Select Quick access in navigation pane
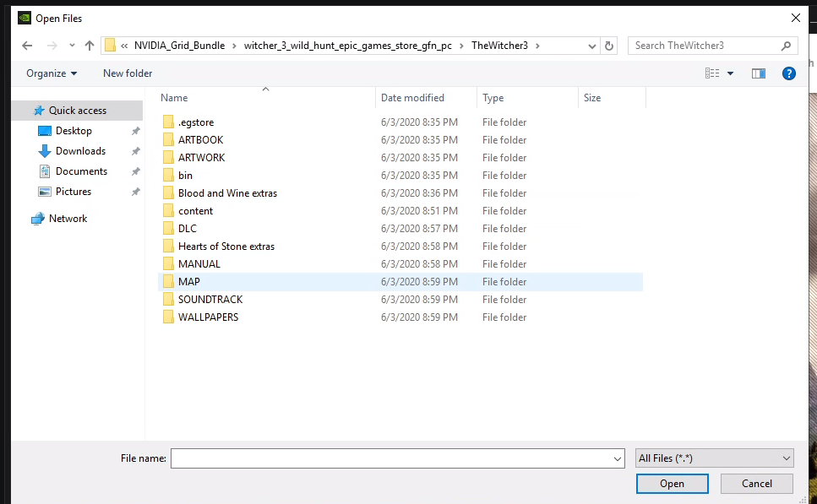Viewport: 817px width, 504px height. (77, 111)
